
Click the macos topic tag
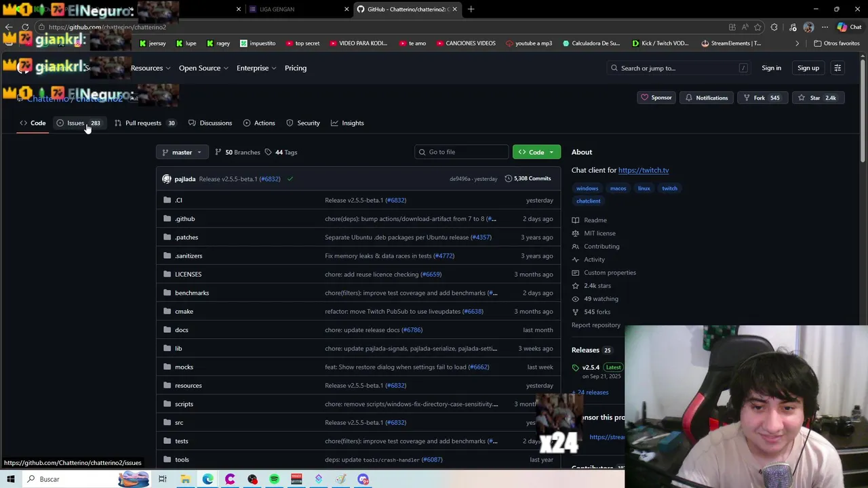coord(618,188)
